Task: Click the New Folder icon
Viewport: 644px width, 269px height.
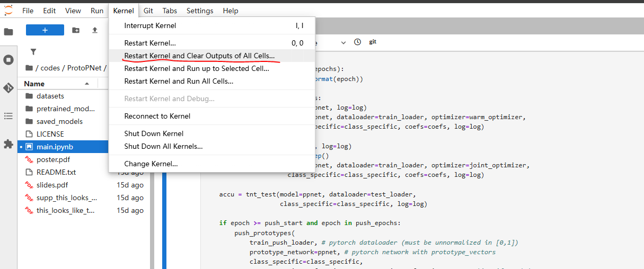Action: [76, 30]
